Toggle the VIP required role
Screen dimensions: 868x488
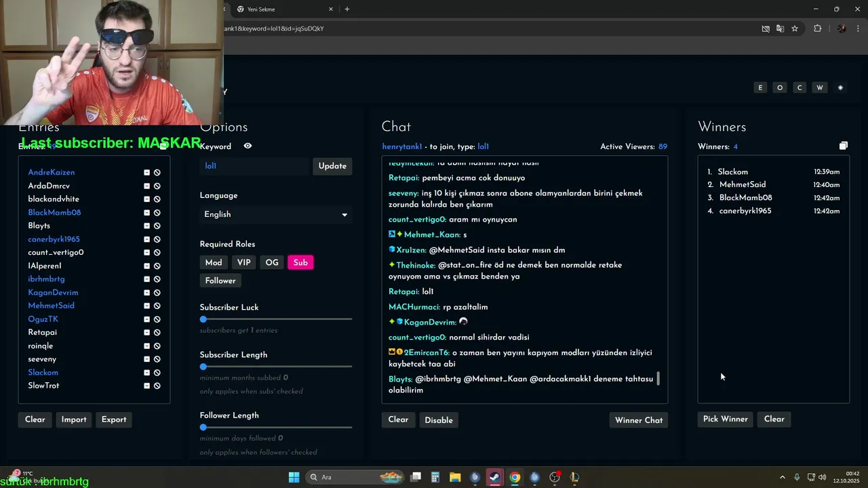(x=244, y=262)
